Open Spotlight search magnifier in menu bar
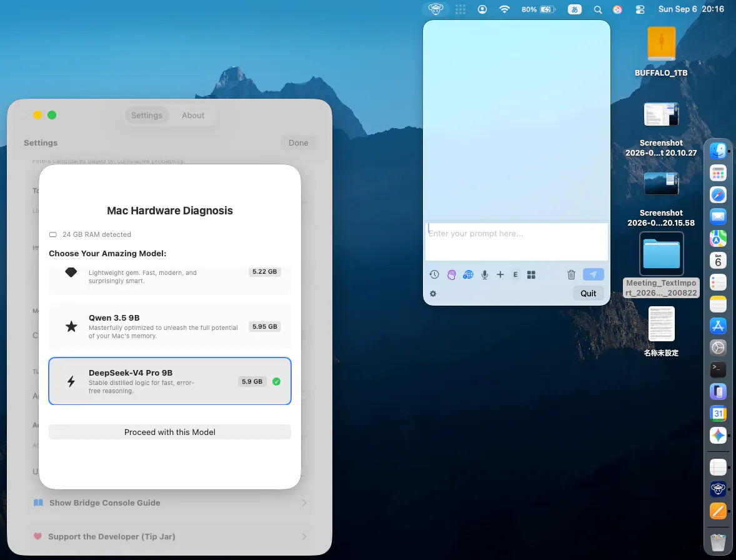 [x=597, y=9]
